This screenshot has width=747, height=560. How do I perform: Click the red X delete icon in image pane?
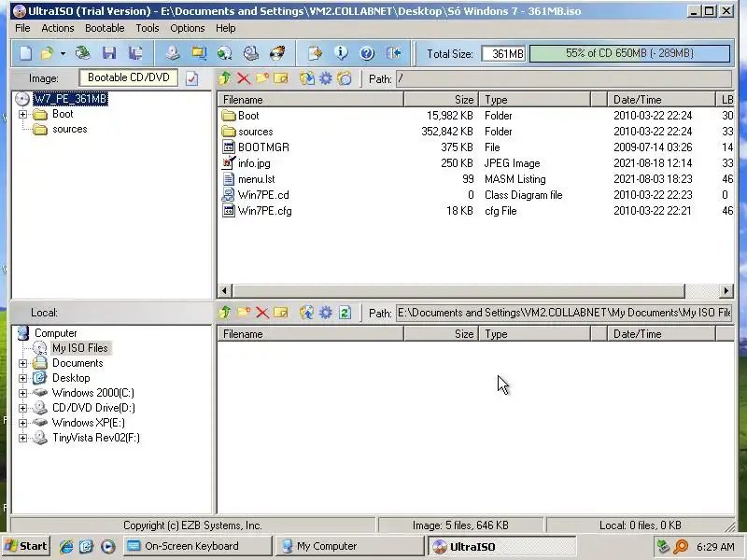(x=244, y=78)
